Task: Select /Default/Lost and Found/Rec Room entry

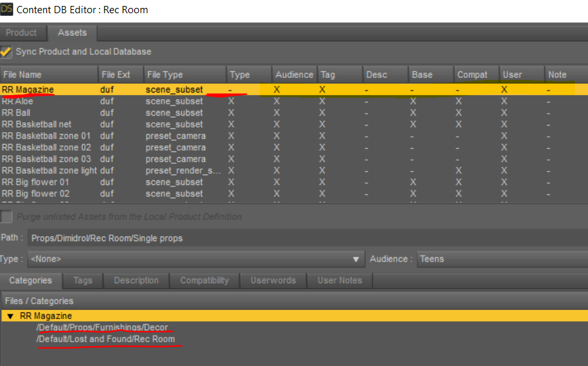Action: click(106, 339)
